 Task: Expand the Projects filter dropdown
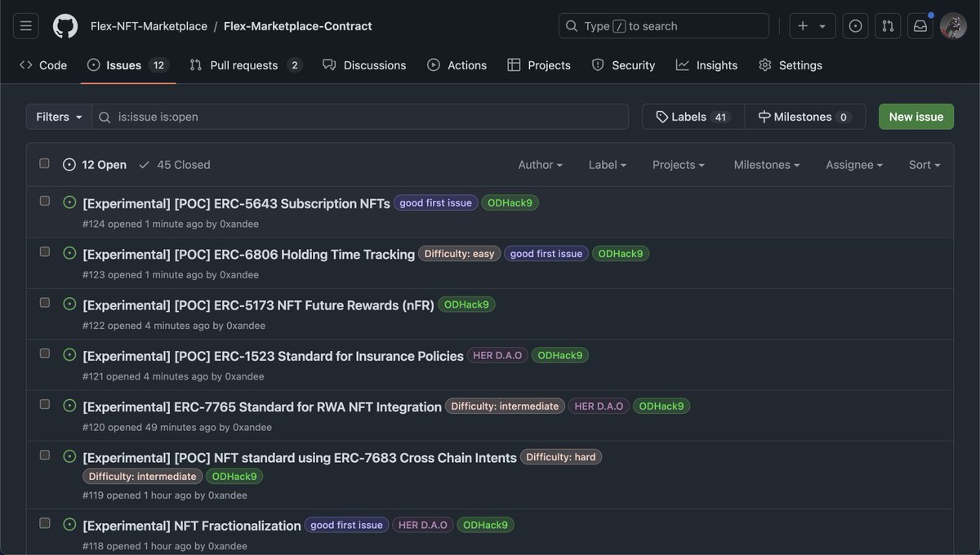pos(679,165)
